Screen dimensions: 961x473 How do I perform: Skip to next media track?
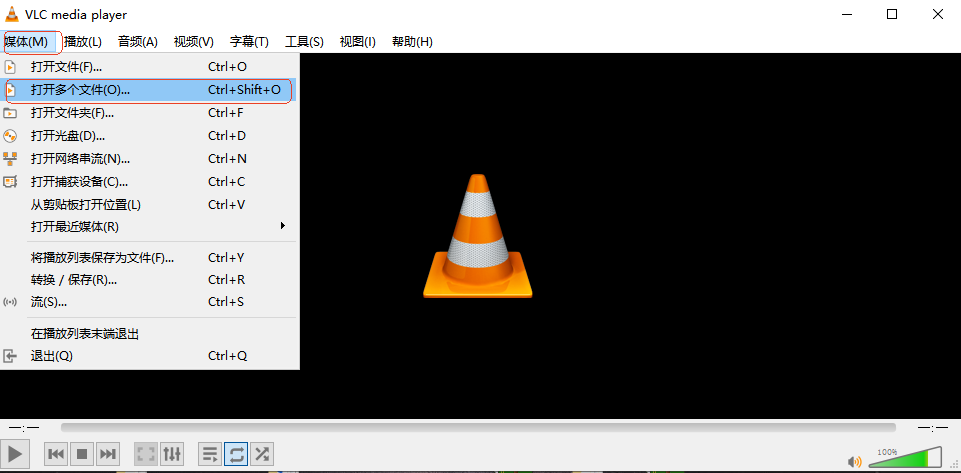click(107, 454)
